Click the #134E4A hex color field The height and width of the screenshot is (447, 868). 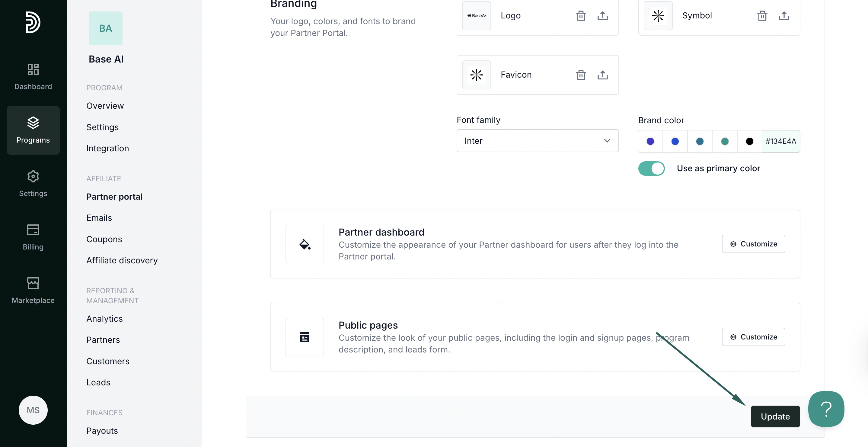tap(781, 141)
